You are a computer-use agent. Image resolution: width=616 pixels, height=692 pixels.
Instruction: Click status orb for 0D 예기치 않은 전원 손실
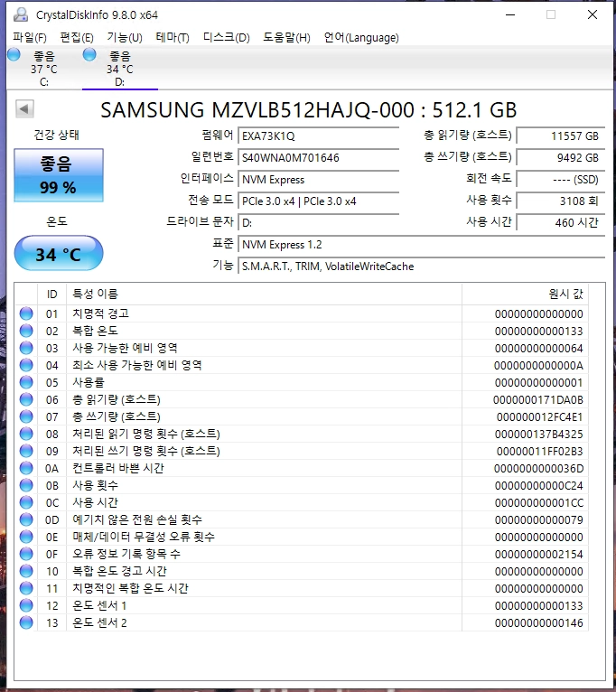tap(26, 519)
